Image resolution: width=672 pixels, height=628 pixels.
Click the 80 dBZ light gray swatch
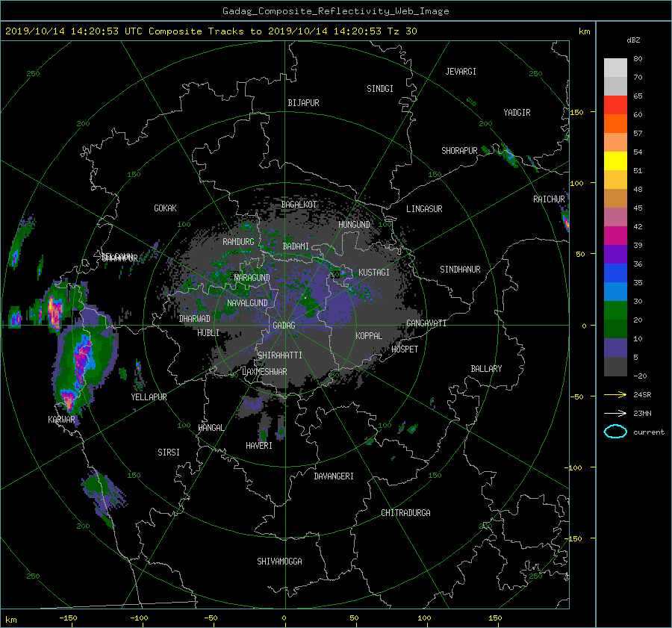[x=615, y=67]
